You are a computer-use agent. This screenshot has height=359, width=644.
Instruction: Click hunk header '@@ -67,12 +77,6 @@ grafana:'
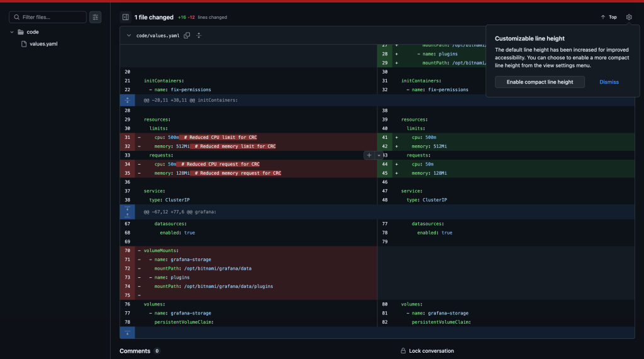tap(180, 212)
